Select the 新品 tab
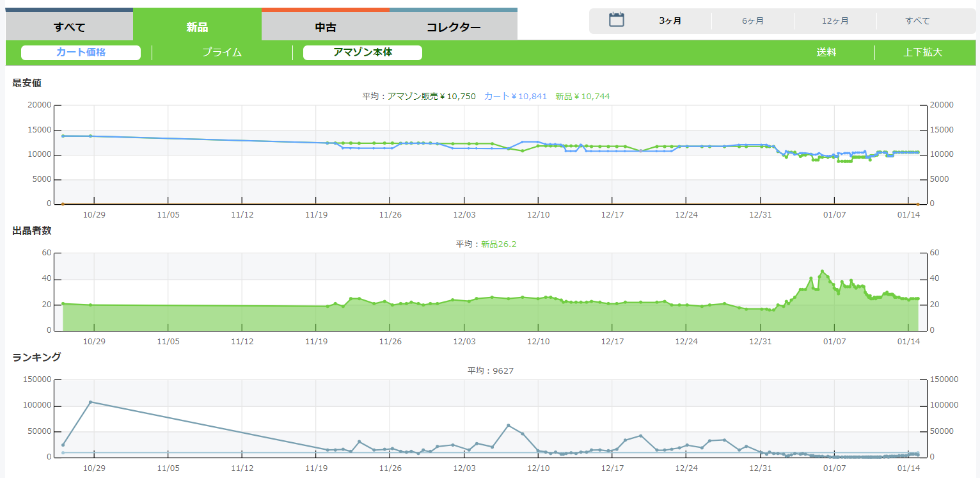Image resolution: width=980 pixels, height=478 pixels. coord(197,27)
